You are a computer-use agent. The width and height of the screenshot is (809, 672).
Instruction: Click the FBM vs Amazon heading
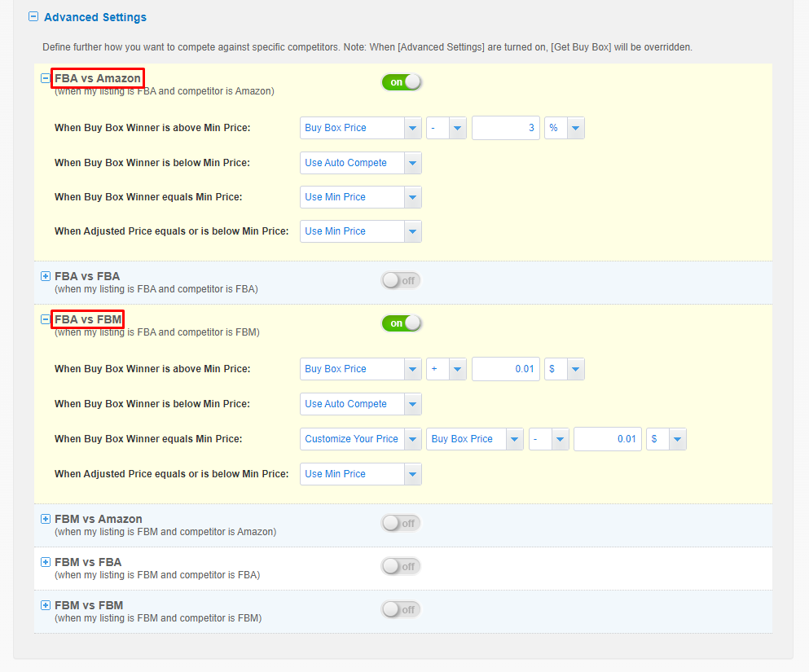click(x=99, y=519)
